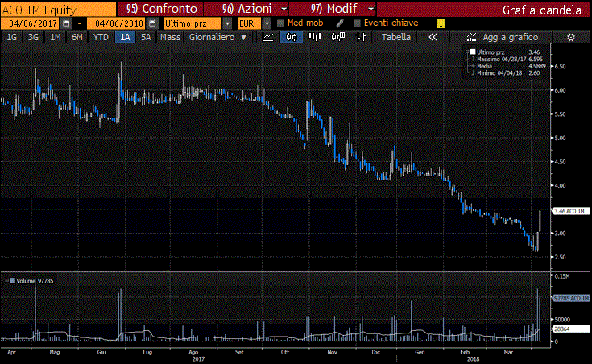Image resolution: width=592 pixels, height=364 pixels.
Task: Enable the Med mob checkbox
Action: (280, 23)
